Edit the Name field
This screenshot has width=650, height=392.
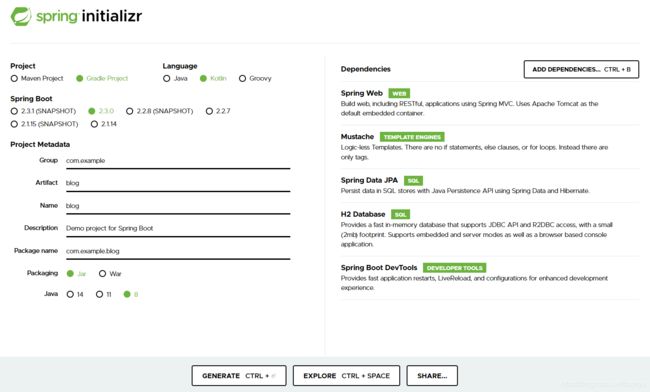pyautogui.click(x=178, y=206)
